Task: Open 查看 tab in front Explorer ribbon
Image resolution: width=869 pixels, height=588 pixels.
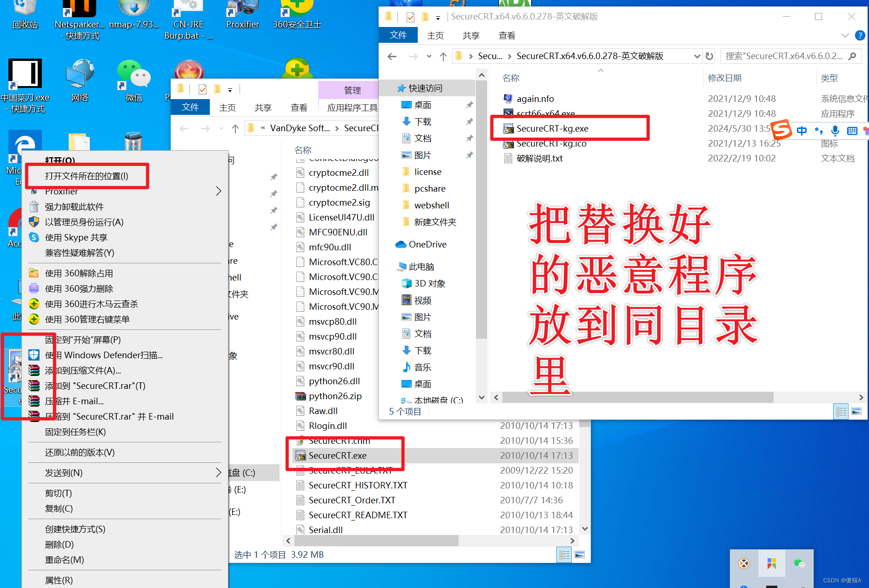Action: coord(507,35)
